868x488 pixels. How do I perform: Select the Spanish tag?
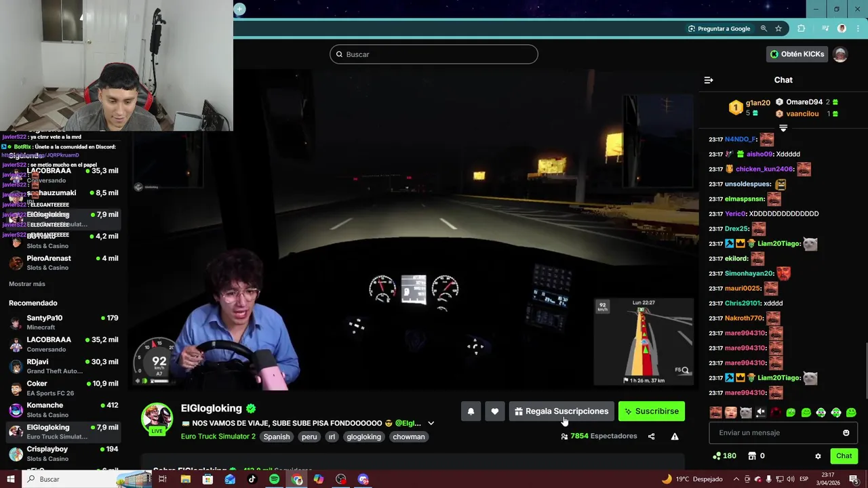click(x=277, y=436)
